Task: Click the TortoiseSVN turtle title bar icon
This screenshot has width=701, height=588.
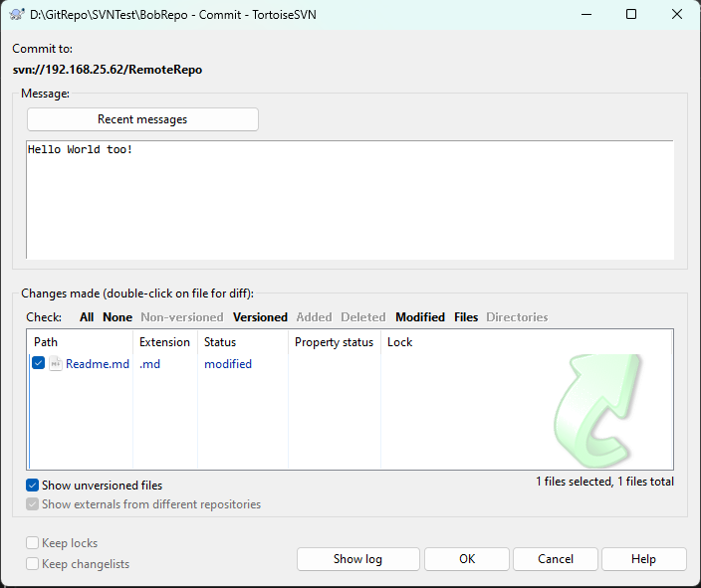Action: pos(17,14)
